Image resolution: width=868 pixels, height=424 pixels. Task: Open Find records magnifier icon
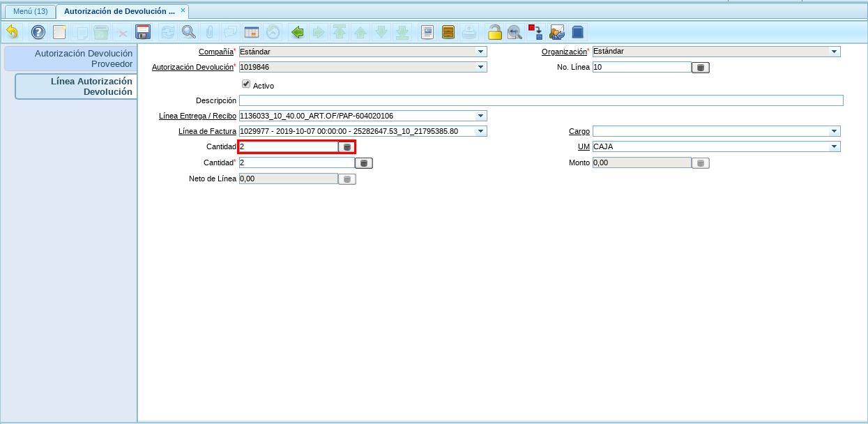coord(188,32)
